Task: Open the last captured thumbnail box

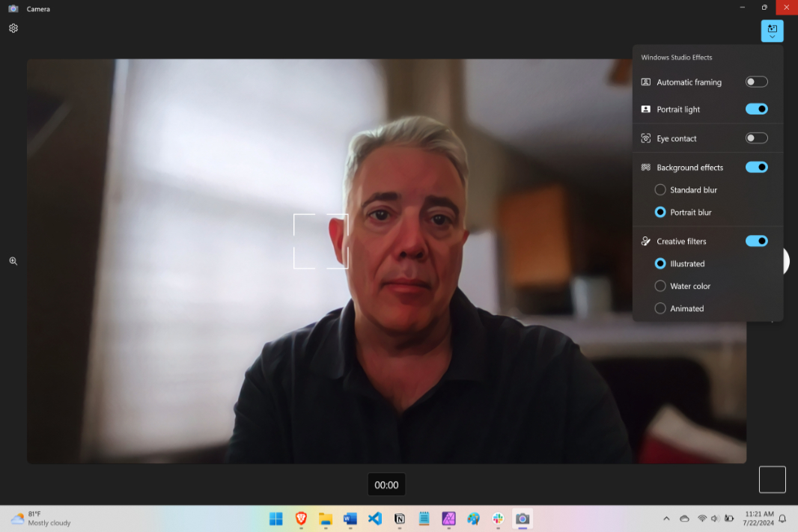Action: point(772,480)
